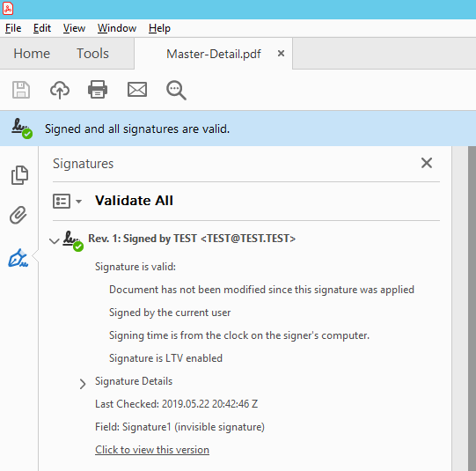Switch to the Tools tab
Viewport: 476px width, 471px height.
92,54
